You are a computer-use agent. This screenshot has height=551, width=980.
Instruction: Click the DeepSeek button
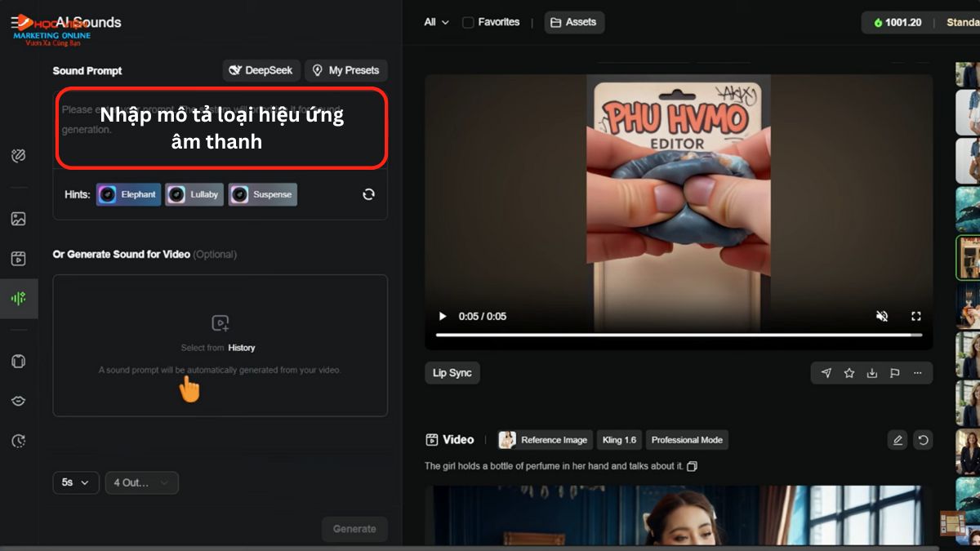point(261,70)
